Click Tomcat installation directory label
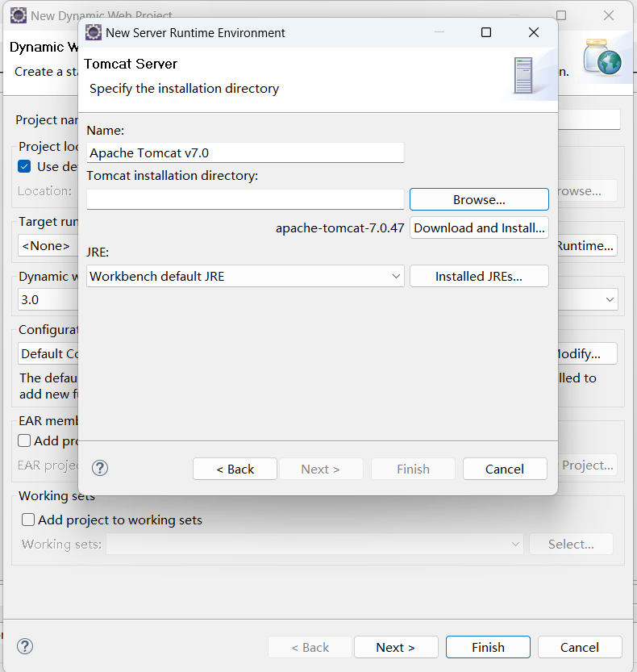The height and width of the screenshot is (672, 637). pos(173,176)
